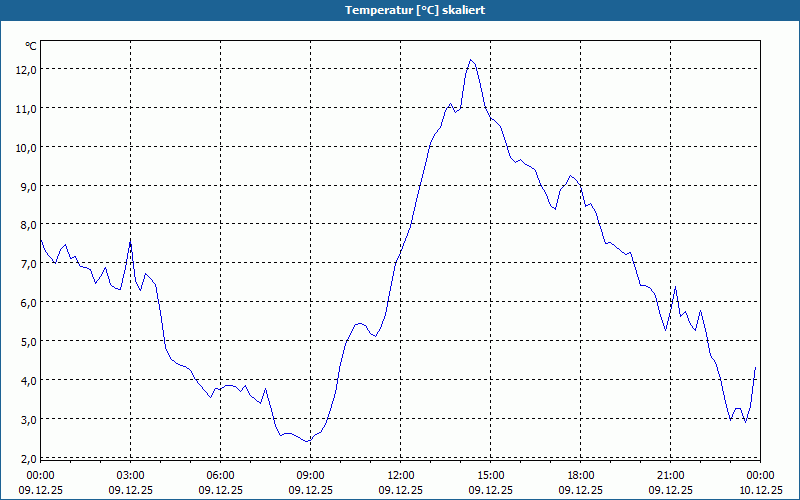Click the 12:00 time axis label
This screenshot has height=500, width=800.
(x=401, y=476)
